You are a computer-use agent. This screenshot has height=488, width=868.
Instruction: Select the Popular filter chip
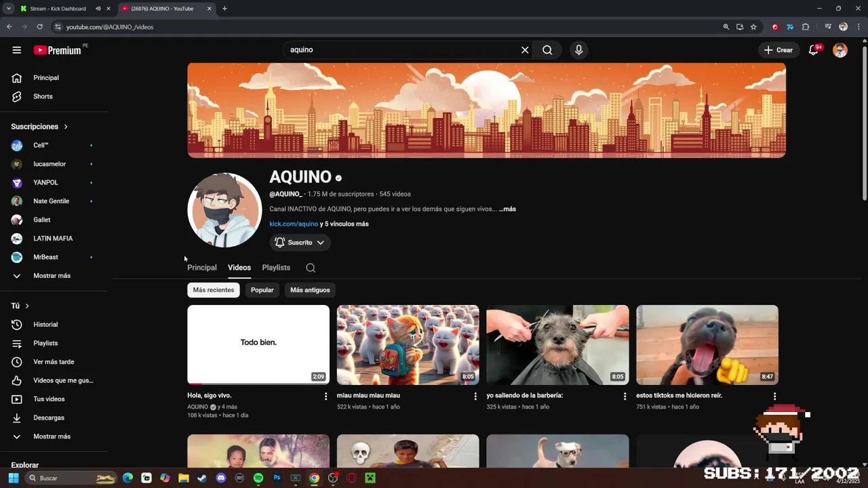tap(262, 290)
